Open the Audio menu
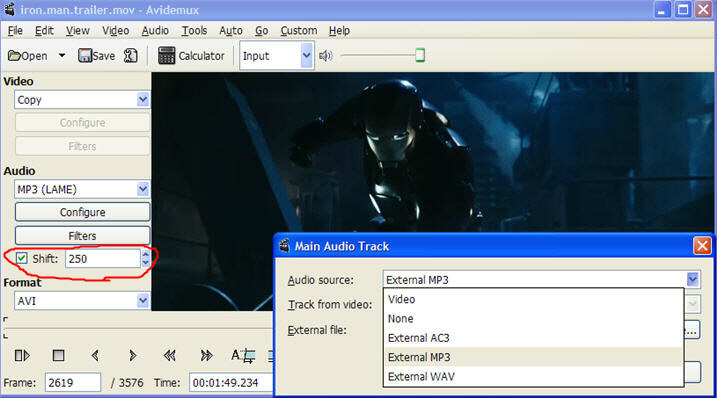The height and width of the screenshot is (398, 717). [x=155, y=31]
